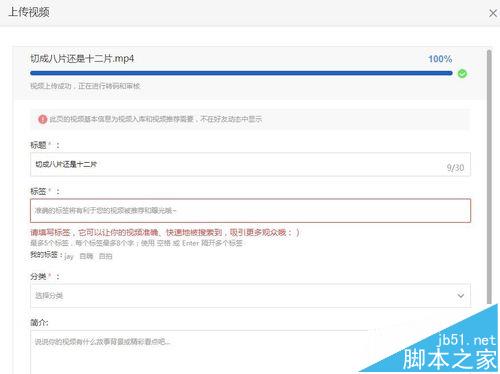Viewport: 500px width, 374px height.
Task: Click the 我的标签 label
Action: (46, 255)
